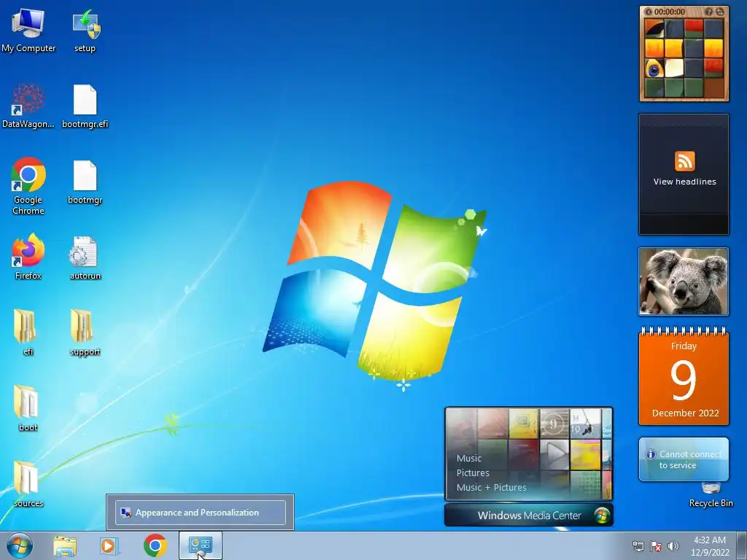Screen dimensions: 747x560
Task: Click View headlines in the feed gadget
Action: coord(684,182)
